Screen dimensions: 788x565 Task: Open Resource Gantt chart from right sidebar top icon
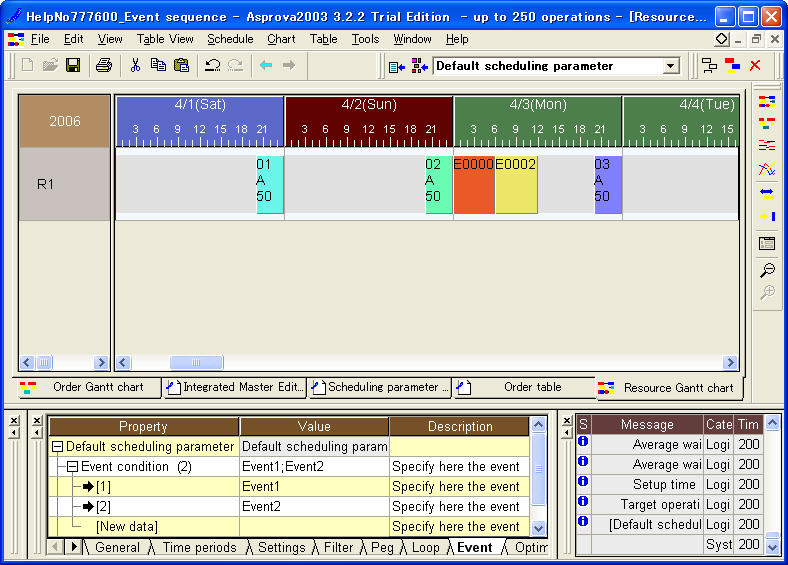[767, 102]
